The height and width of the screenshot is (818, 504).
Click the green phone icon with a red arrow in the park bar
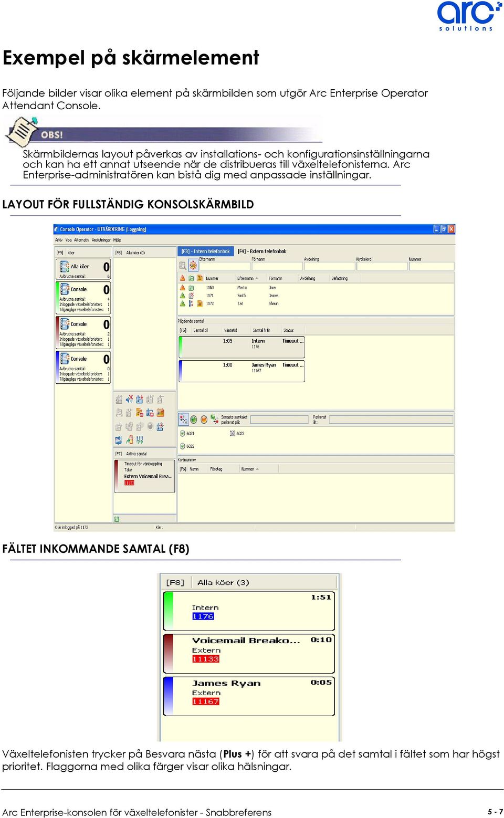point(214,419)
